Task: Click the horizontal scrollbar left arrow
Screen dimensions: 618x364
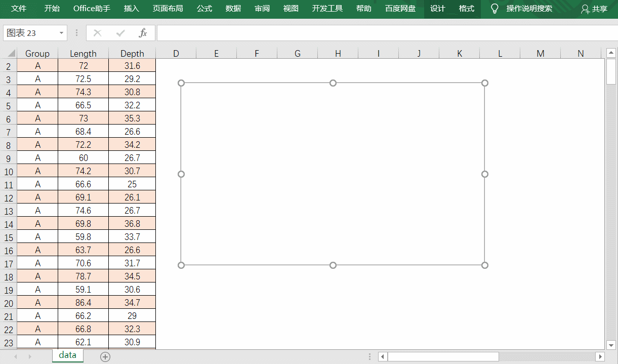Action: point(383,357)
